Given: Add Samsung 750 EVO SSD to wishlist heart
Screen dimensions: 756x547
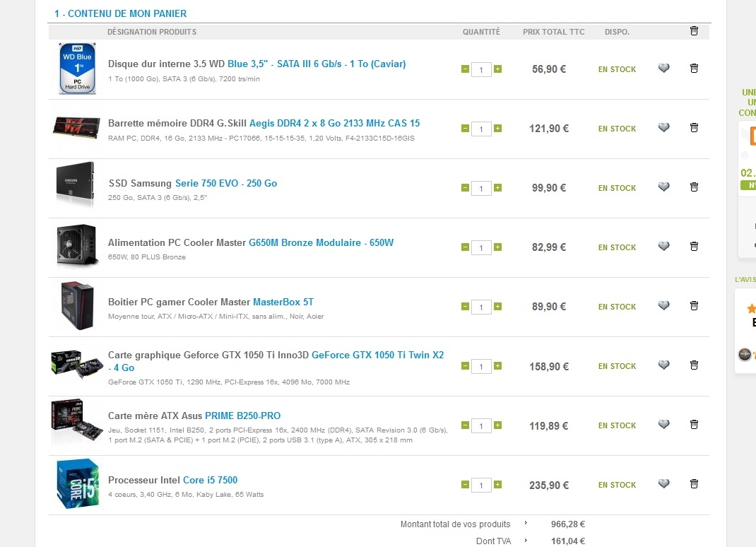Looking at the screenshot, I should pos(664,187).
